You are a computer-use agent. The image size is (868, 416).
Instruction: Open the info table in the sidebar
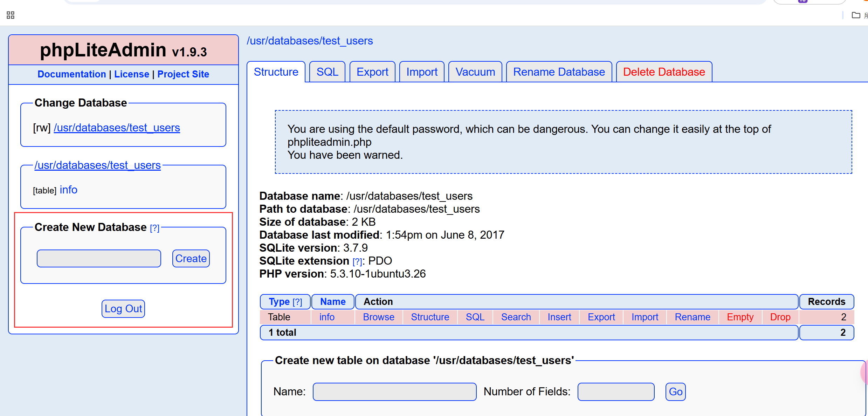(x=69, y=190)
